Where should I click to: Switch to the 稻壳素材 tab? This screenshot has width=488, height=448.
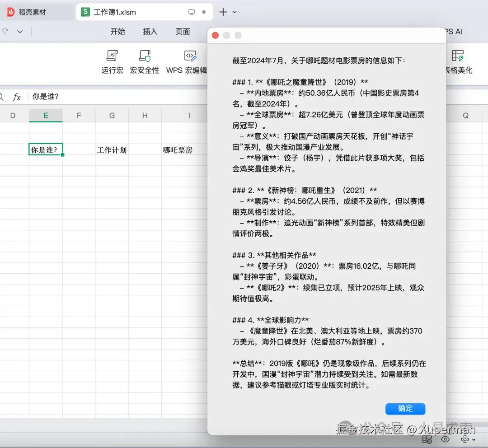(37, 12)
